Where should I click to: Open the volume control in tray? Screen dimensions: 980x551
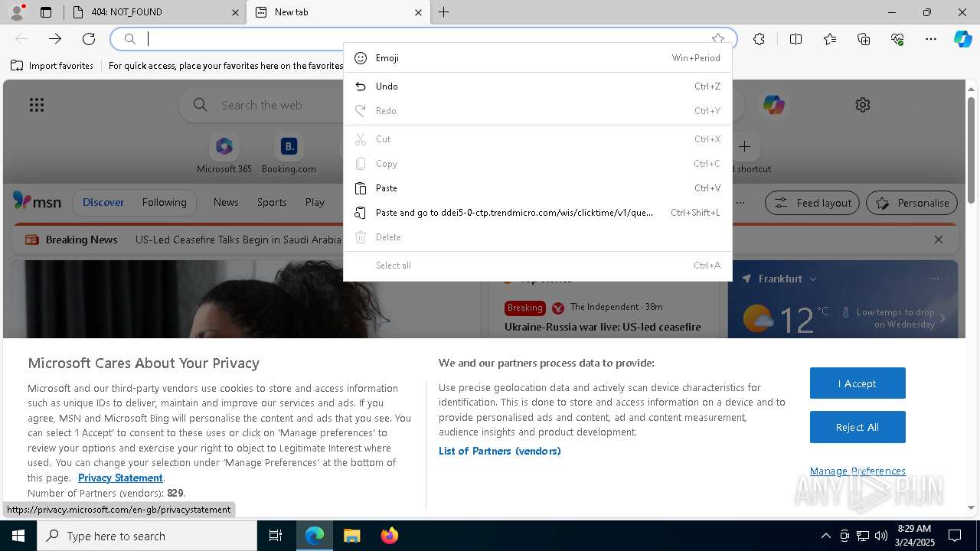click(x=880, y=536)
